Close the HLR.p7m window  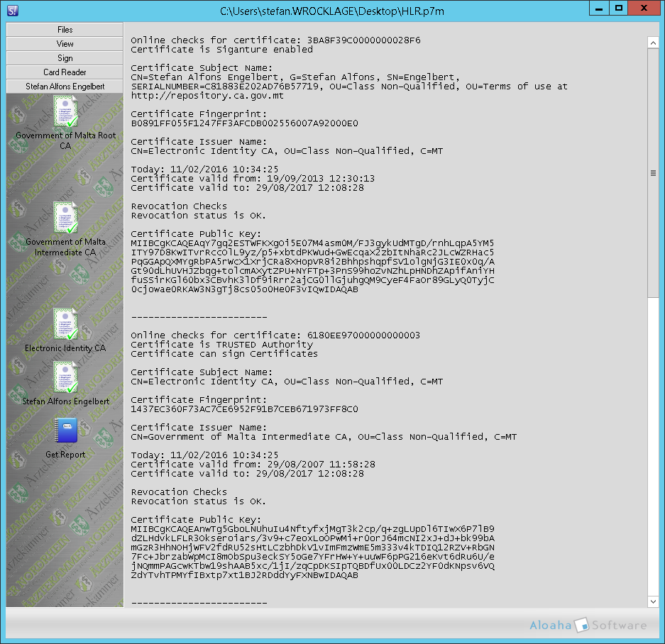(644, 9)
